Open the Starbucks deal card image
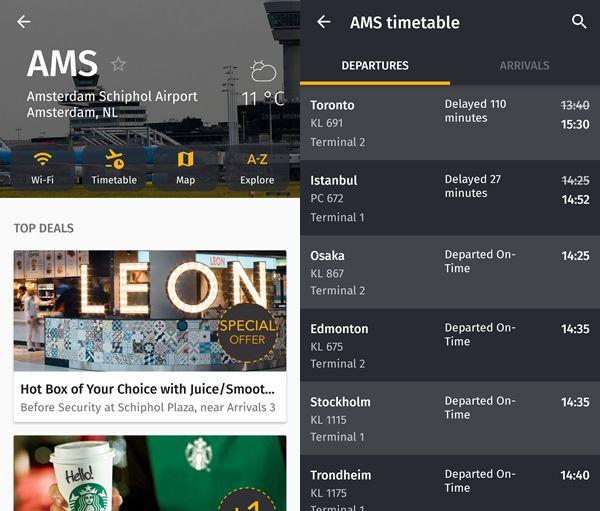The image size is (600, 511). point(150,473)
